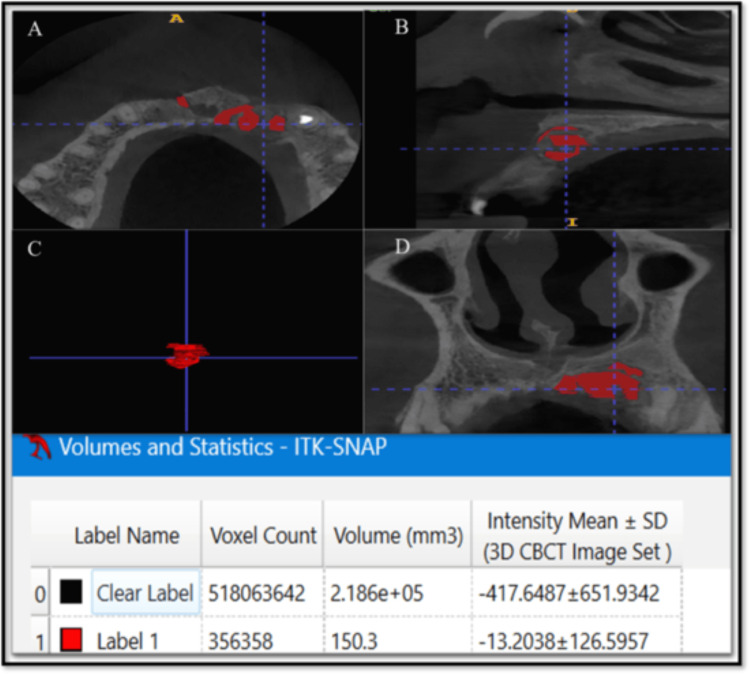This screenshot has height=674, width=750.
Task: Sort by the Voxel Count column header
Action: tap(263, 535)
